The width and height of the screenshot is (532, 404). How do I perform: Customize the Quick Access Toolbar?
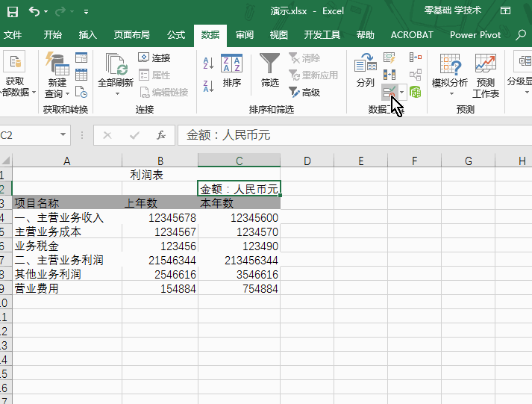coord(86,12)
